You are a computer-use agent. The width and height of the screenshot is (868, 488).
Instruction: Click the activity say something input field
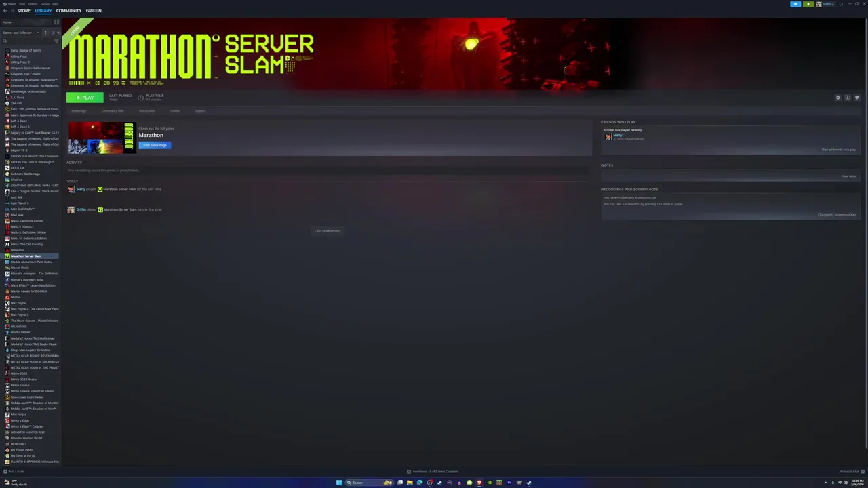[328, 171]
